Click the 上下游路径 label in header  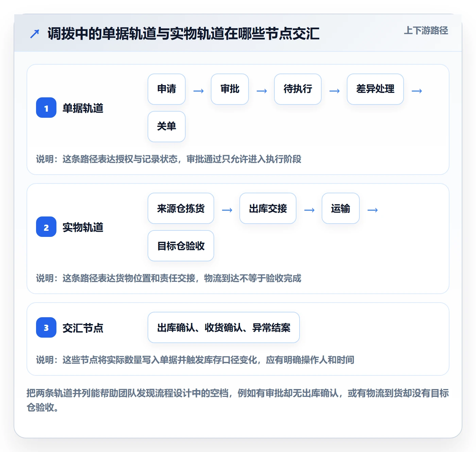(426, 31)
